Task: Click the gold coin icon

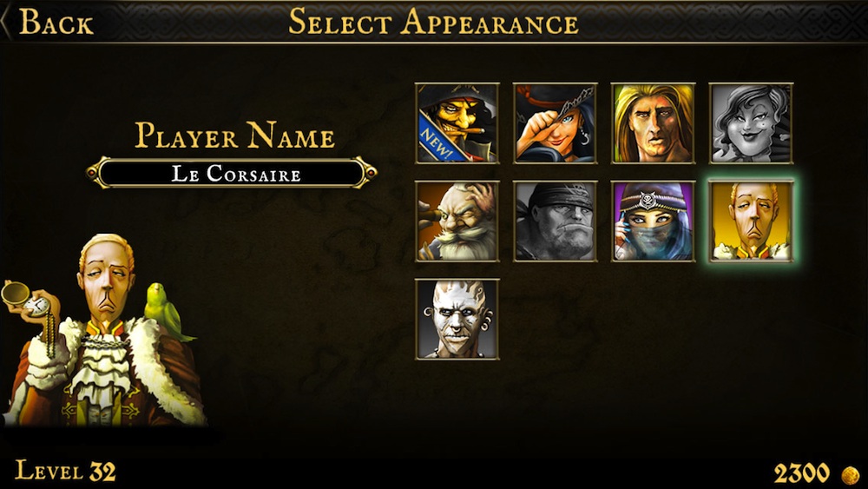Action: 851,474
